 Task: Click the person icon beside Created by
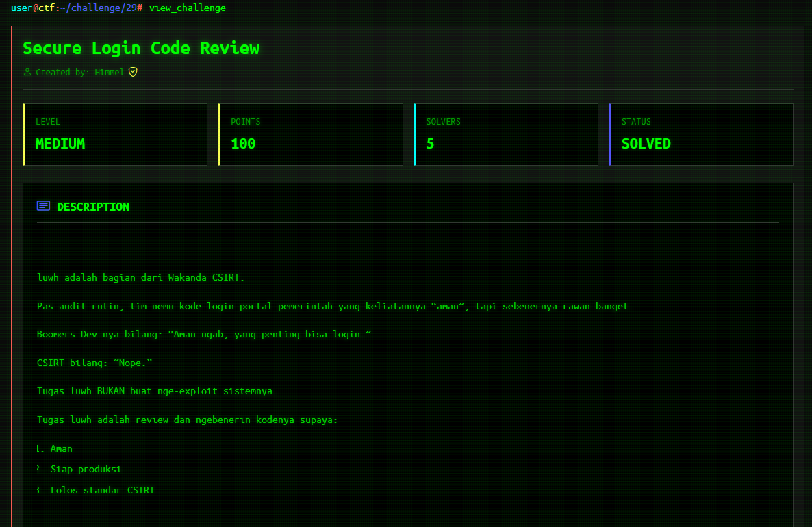click(x=27, y=72)
